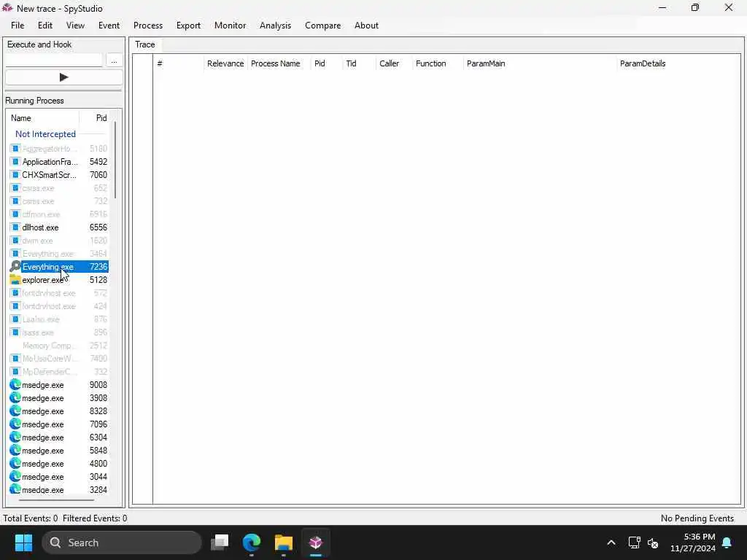Select greyed dwm.exe row
The height and width of the screenshot is (560, 747).
(58, 241)
